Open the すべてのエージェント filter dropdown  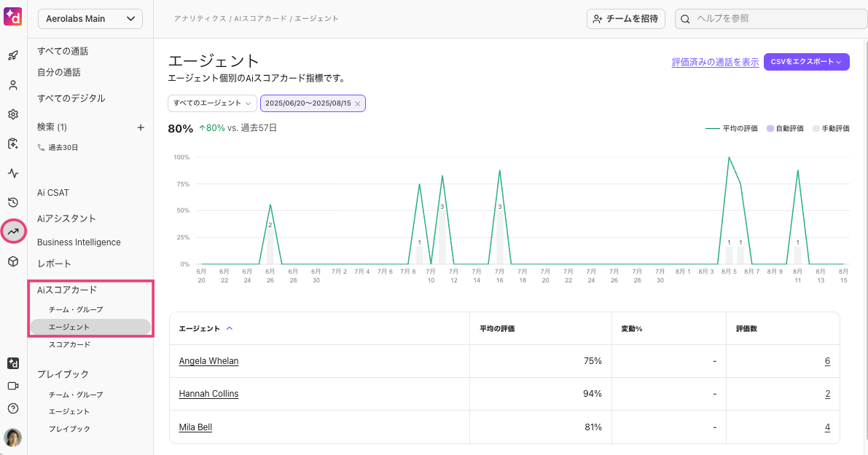pos(212,103)
